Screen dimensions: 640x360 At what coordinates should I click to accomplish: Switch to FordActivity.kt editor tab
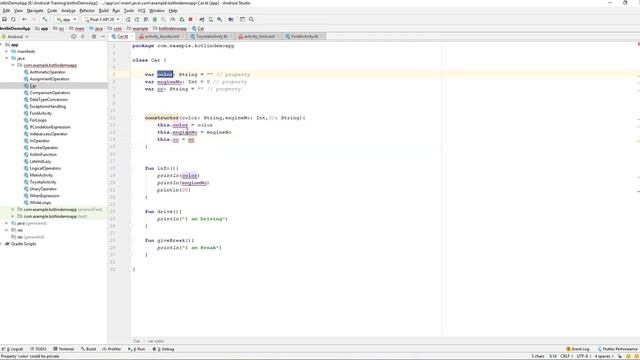(x=304, y=36)
